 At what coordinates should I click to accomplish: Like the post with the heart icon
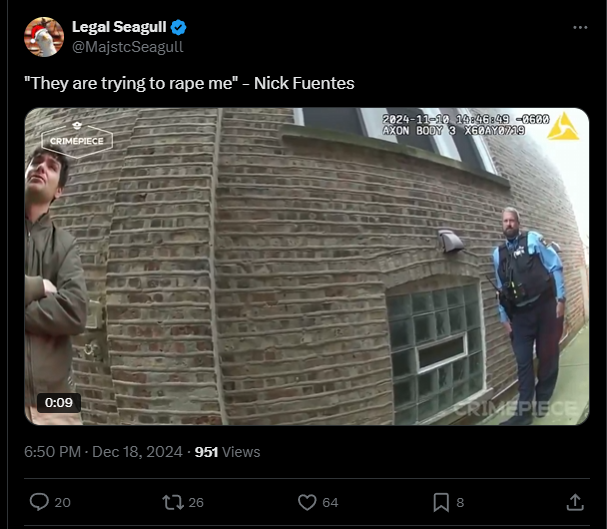click(x=307, y=502)
